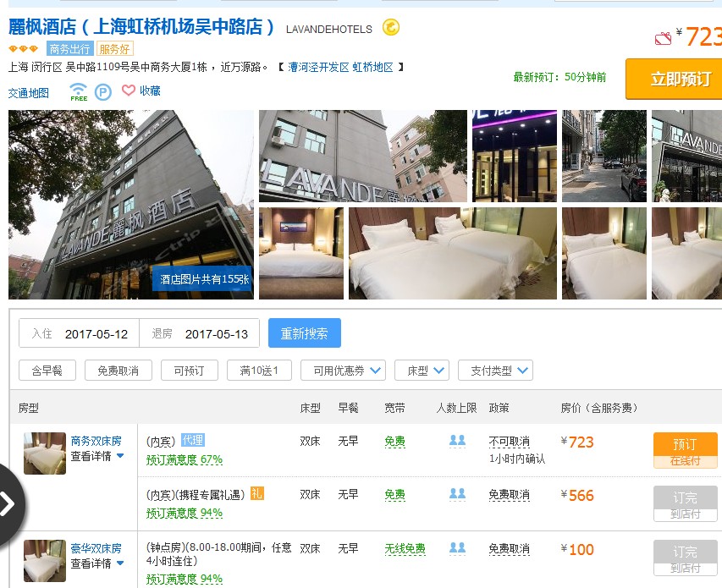Toggle the 免费取消 free cancellation filter
The image size is (722, 588).
[118, 371]
